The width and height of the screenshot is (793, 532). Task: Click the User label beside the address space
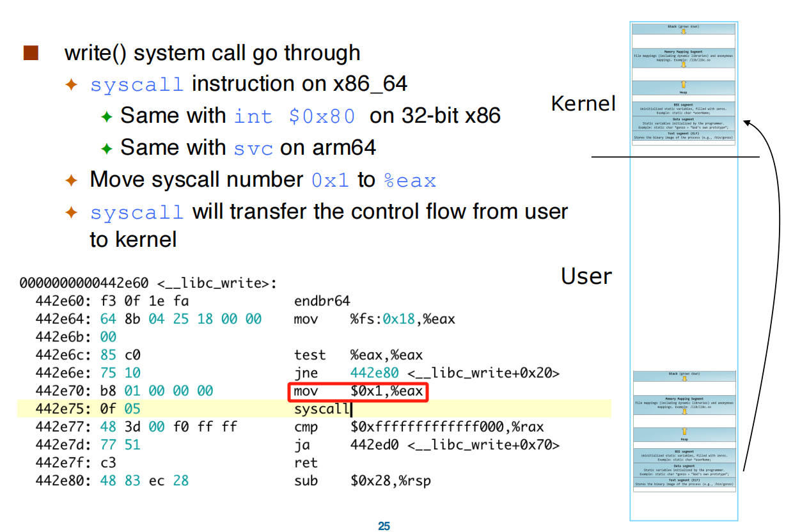[x=586, y=276]
